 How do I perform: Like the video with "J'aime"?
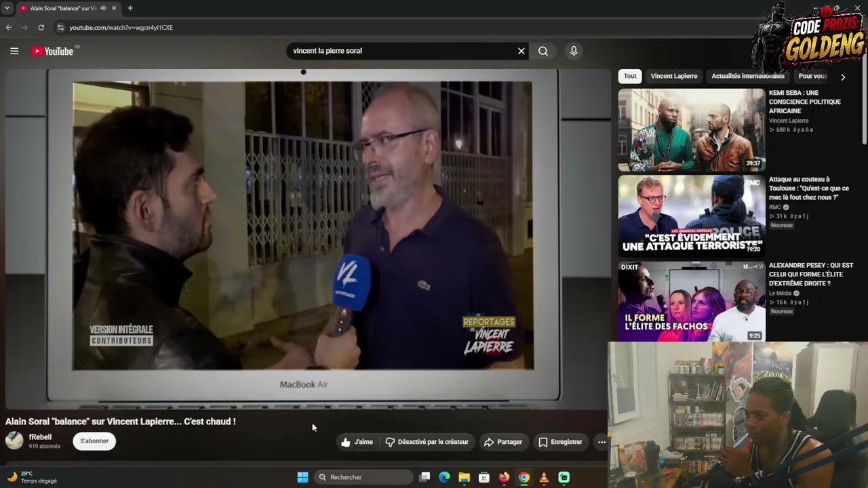[357, 442]
